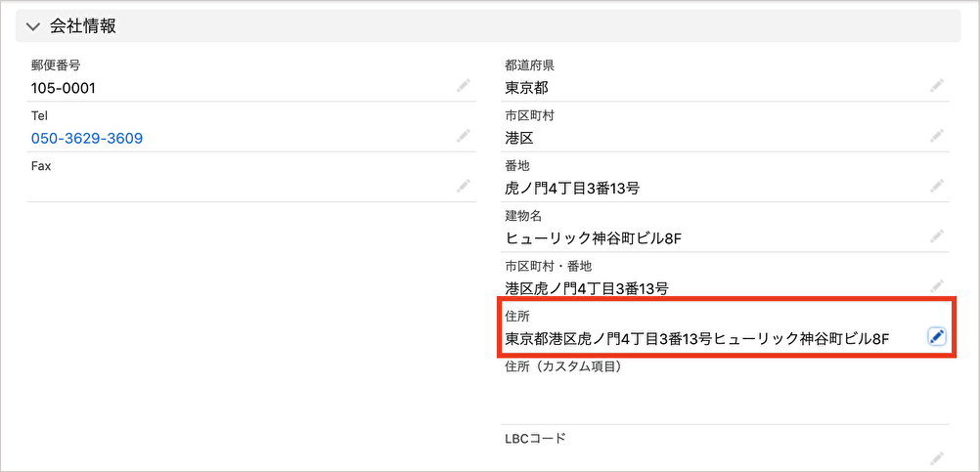Image resolution: width=980 pixels, height=472 pixels.
Task: Click the 港区虎ノ門4丁目3番13号 combined value
Action: point(587,288)
